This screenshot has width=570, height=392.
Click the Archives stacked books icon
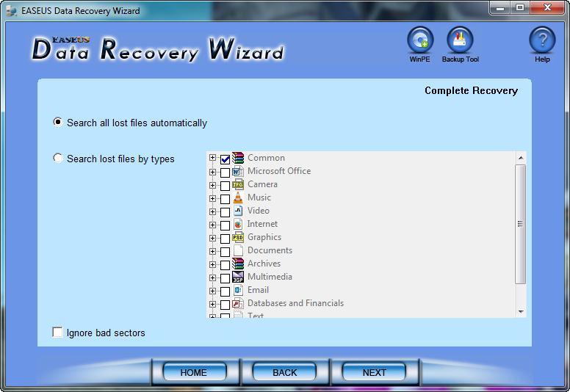238,264
